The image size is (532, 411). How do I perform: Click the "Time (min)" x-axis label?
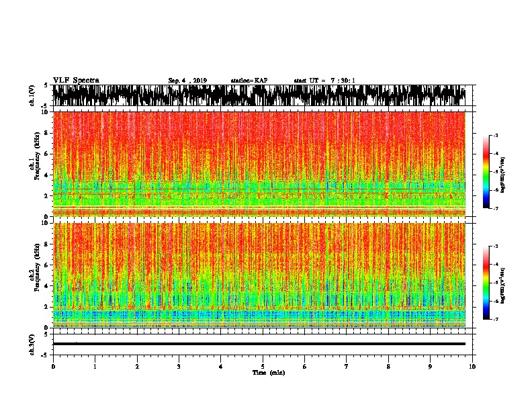[269, 373]
